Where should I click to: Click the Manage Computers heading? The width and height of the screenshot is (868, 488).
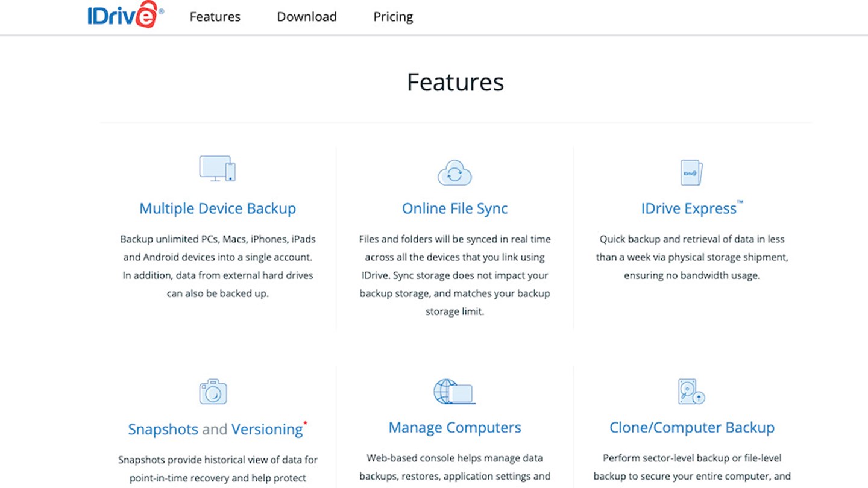coord(454,427)
